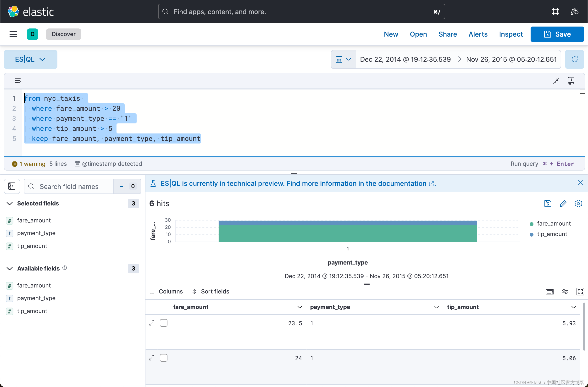Click the Inspect menu item

(x=511, y=34)
